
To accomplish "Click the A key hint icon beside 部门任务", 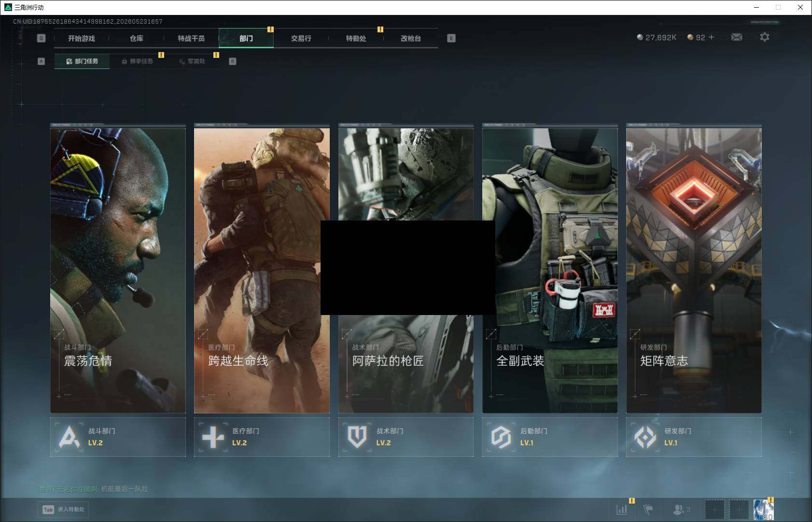I will 41,61.
